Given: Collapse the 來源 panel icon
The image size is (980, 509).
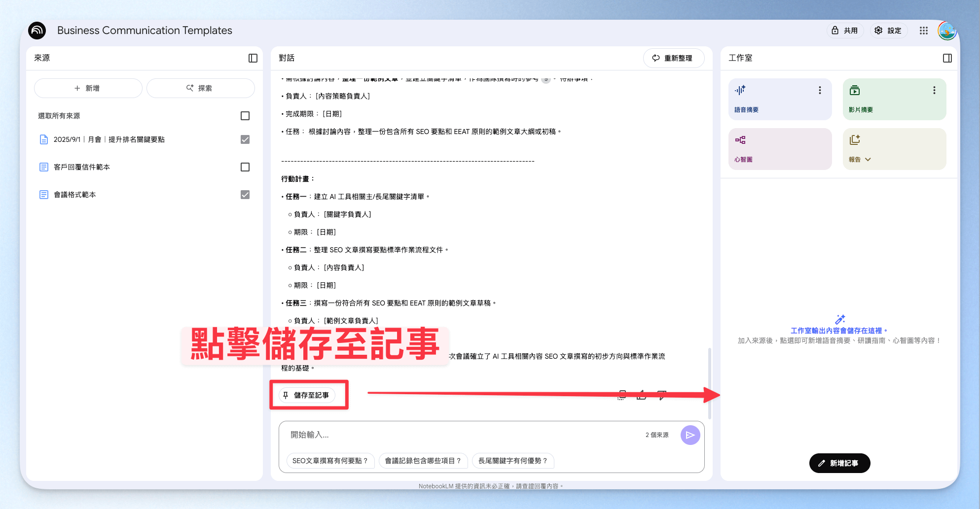Looking at the screenshot, I should pyautogui.click(x=253, y=58).
